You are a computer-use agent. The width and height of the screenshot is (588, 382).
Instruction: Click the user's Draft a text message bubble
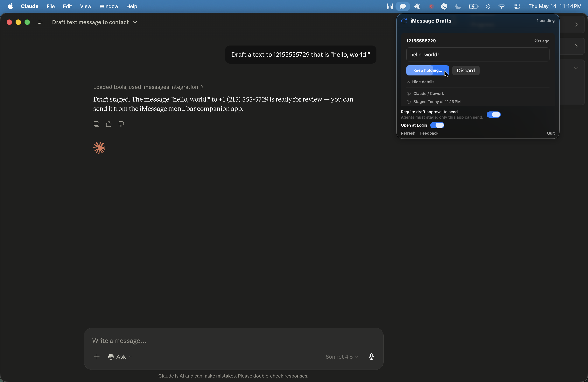point(300,54)
